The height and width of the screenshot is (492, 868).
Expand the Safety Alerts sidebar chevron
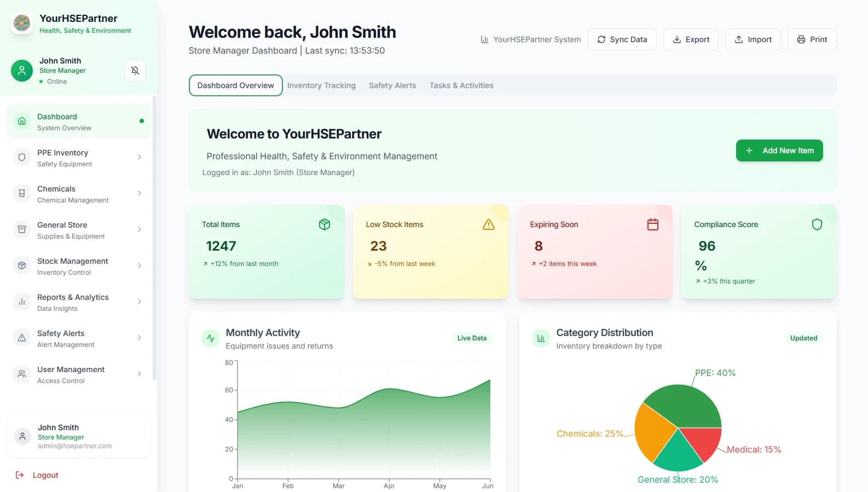pos(140,338)
